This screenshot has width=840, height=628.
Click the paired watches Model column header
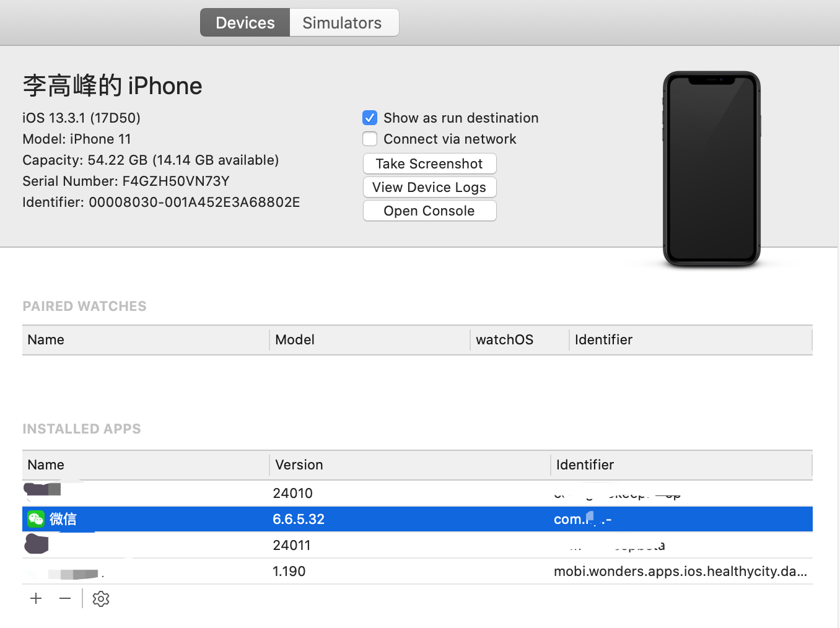[370, 339]
